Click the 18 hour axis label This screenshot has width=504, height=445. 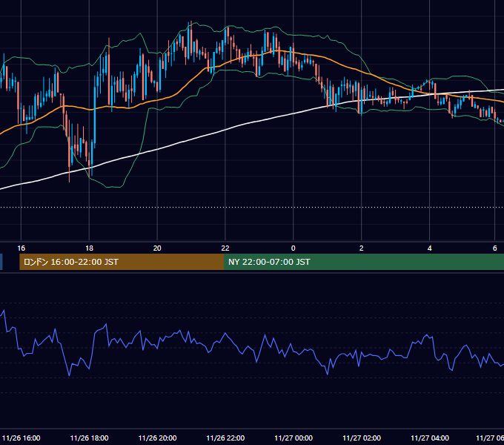coord(89,248)
